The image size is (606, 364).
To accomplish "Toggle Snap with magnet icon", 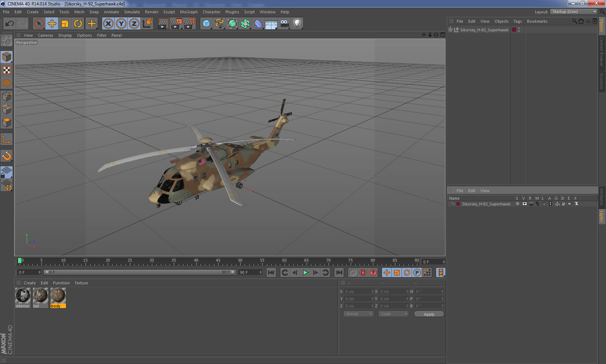I will pos(6,156).
